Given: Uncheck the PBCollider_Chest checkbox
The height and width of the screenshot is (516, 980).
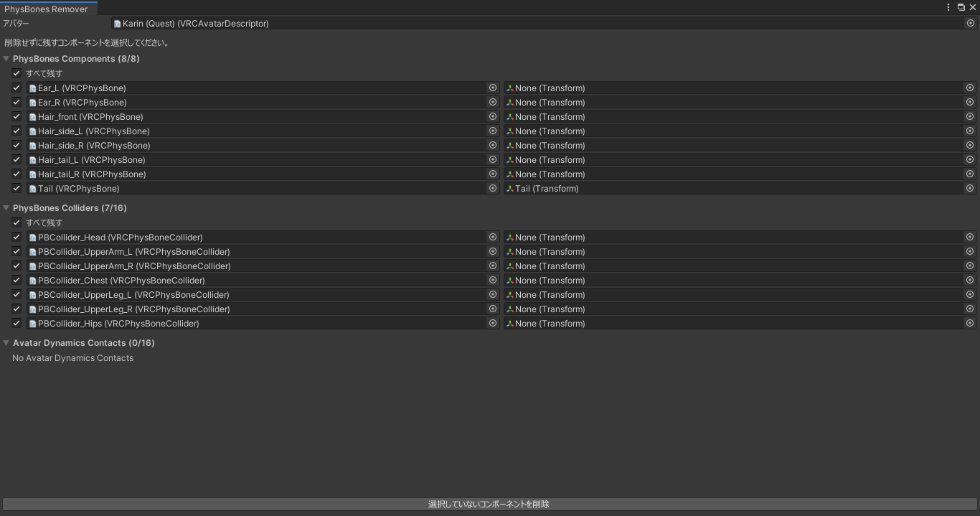Looking at the screenshot, I should (x=17, y=280).
